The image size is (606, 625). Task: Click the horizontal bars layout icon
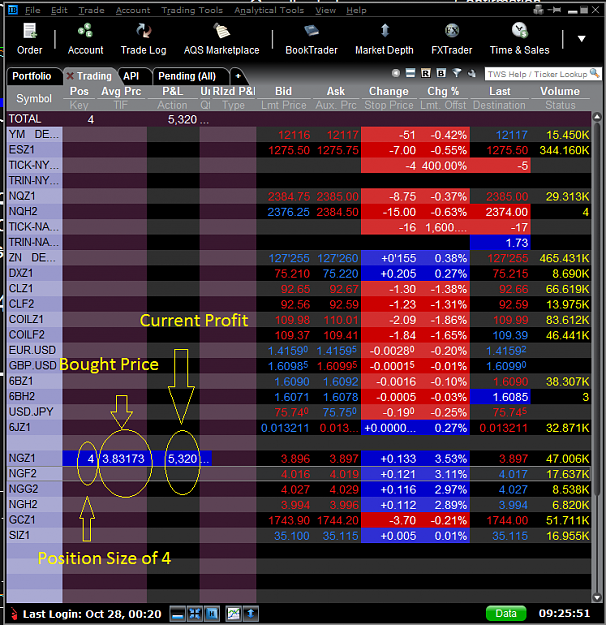[x=410, y=73]
